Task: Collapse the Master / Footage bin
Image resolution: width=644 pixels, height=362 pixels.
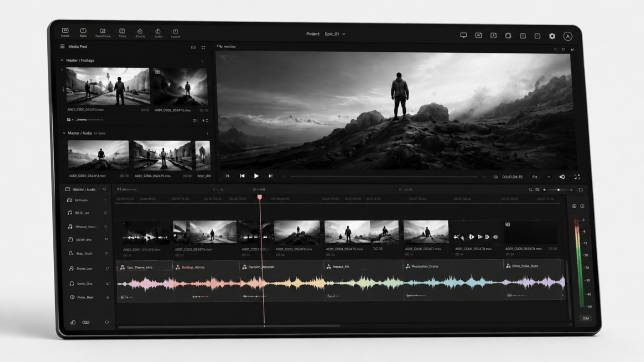Action: click(62, 60)
